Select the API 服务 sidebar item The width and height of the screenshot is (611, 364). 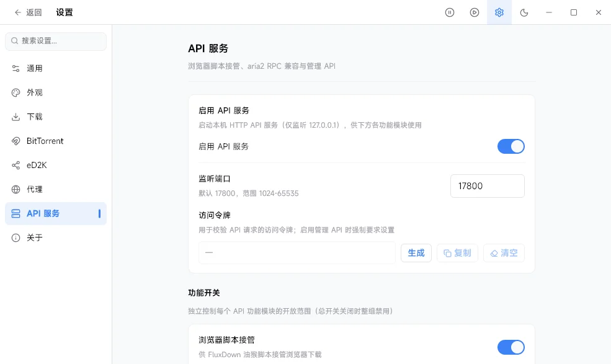[56, 213]
